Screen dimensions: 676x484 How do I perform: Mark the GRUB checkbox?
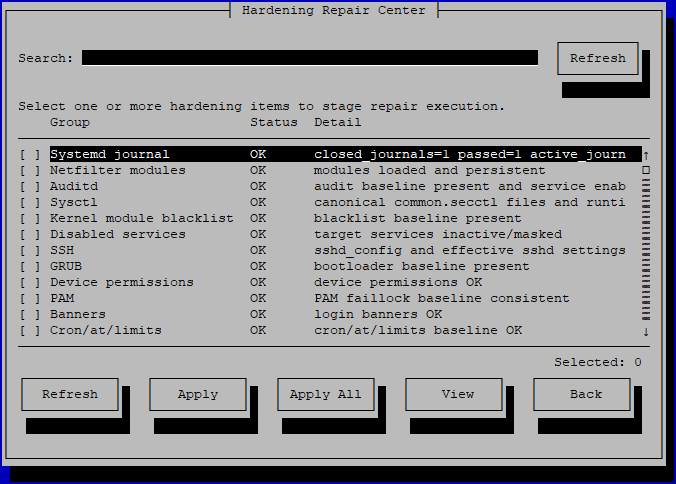coord(30,266)
